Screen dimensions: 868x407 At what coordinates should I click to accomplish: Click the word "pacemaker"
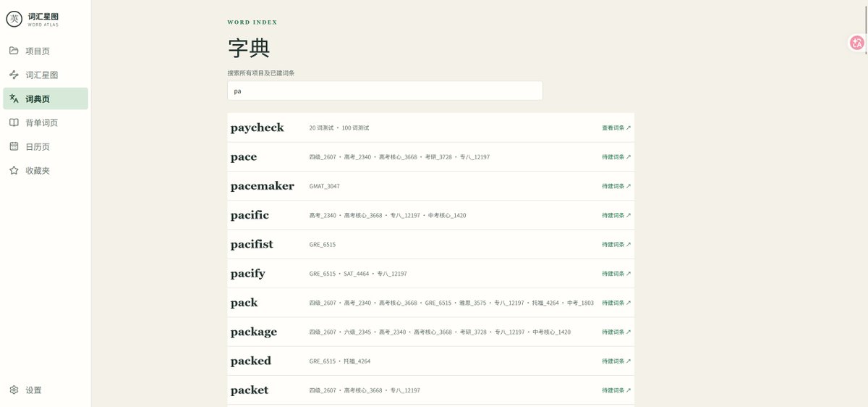[263, 186]
